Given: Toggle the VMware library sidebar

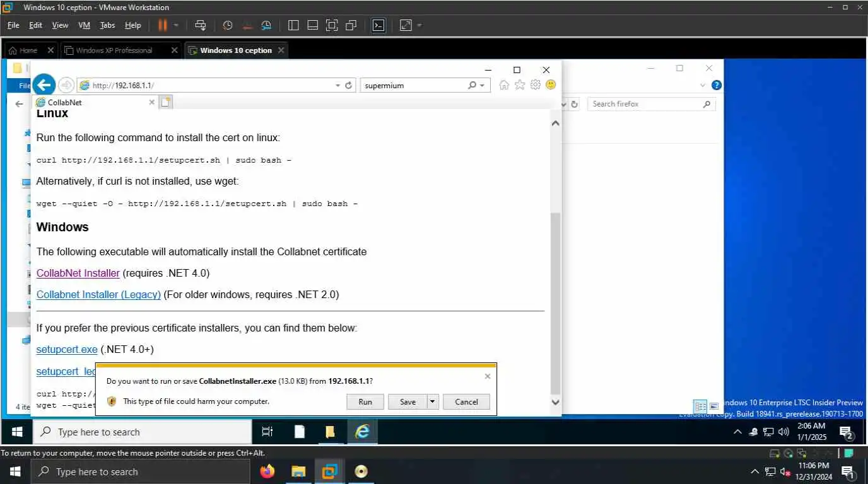Looking at the screenshot, I should click(x=293, y=25).
